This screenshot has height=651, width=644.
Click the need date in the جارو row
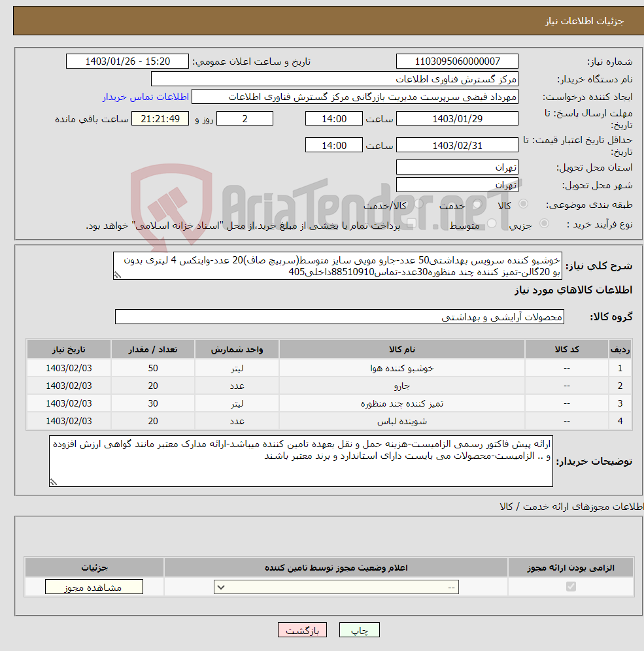click(69, 386)
